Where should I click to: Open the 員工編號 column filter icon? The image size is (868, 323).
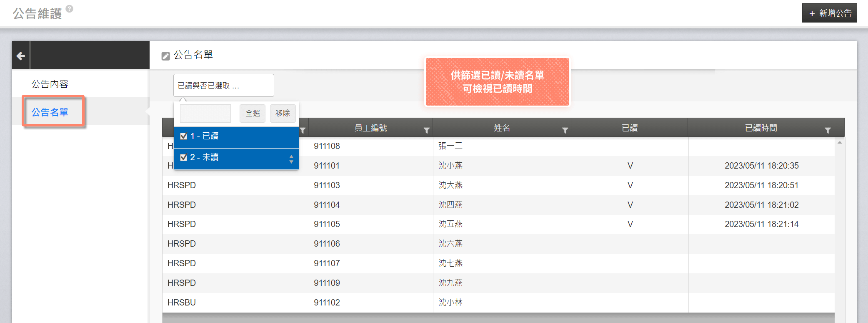[x=426, y=131]
